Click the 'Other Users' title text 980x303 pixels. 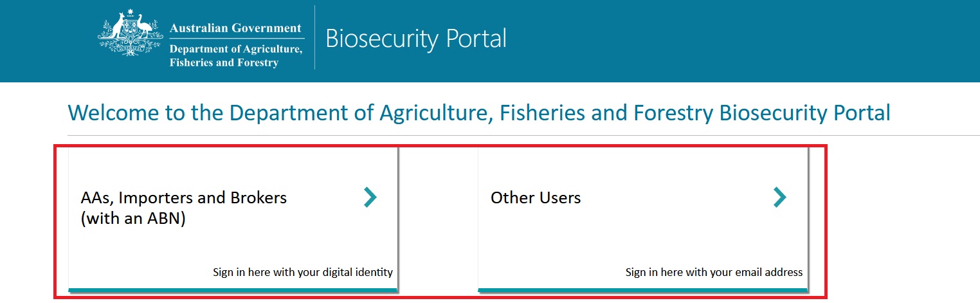pos(535,197)
